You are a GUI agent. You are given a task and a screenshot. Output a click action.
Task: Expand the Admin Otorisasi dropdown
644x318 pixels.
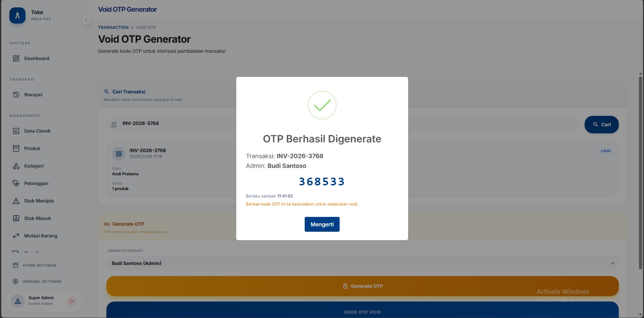[x=362, y=263]
